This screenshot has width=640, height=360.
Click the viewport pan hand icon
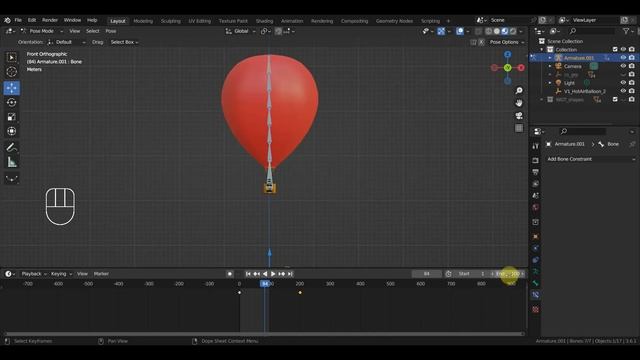519,103
